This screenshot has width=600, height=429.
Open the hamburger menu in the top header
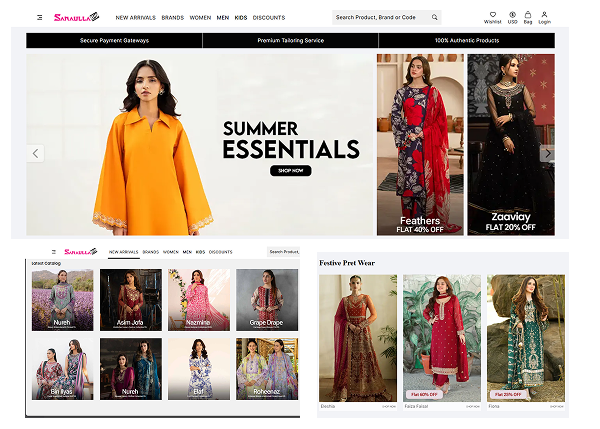[x=40, y=17]
